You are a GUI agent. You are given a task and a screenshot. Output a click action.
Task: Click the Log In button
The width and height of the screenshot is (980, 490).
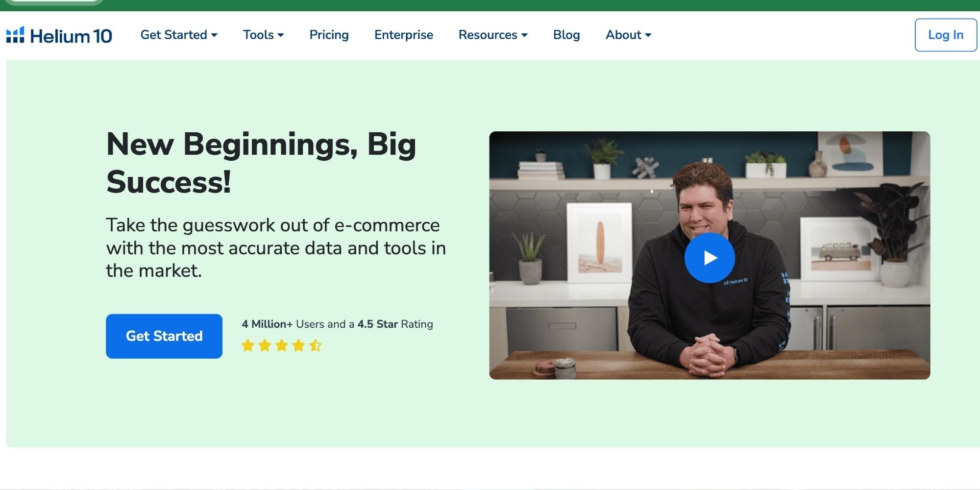pos(945,35)
